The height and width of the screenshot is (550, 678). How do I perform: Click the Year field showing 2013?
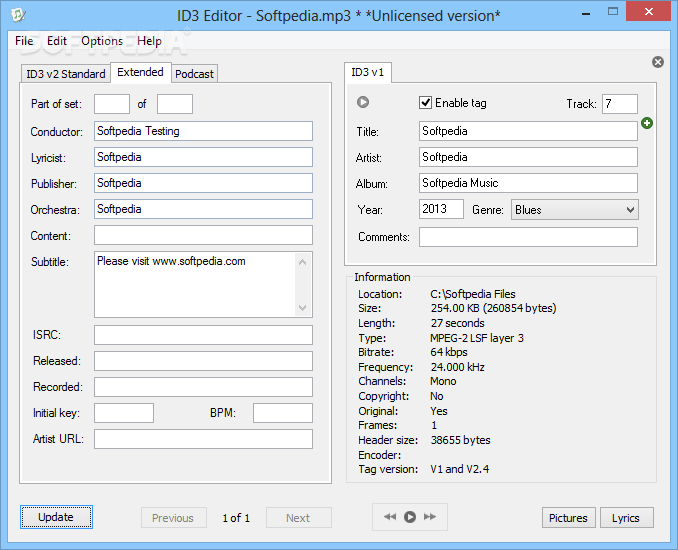(441, 209)
